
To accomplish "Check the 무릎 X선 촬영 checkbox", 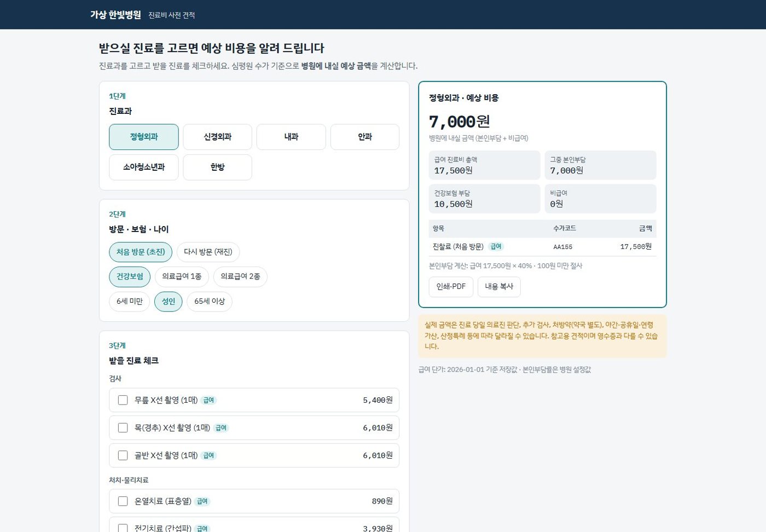I will [x=123, y=400].
